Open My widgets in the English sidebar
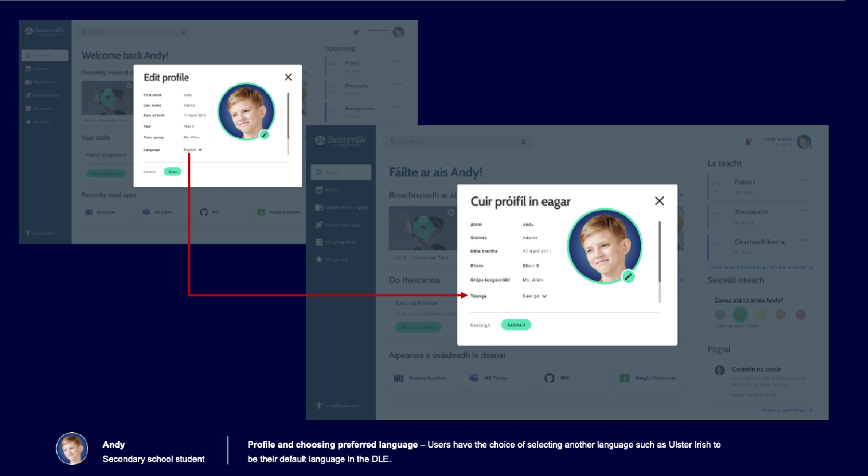Screen dimensions: 868x476 pos(39,109)
